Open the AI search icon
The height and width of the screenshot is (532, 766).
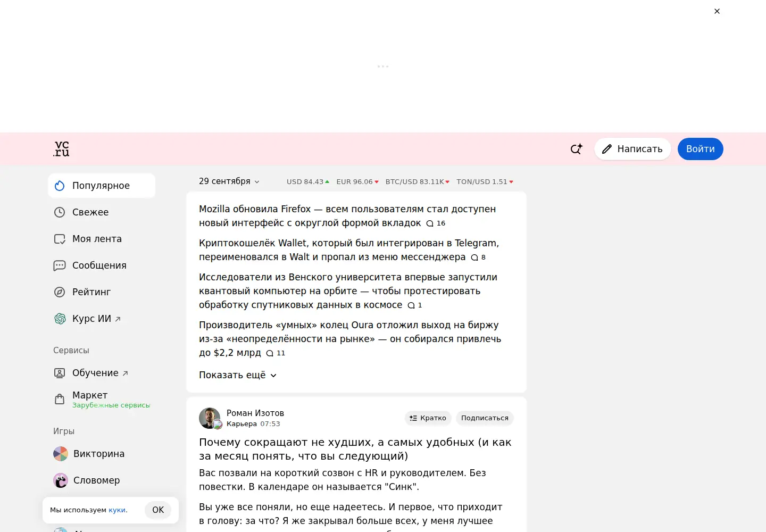(577, 149)
